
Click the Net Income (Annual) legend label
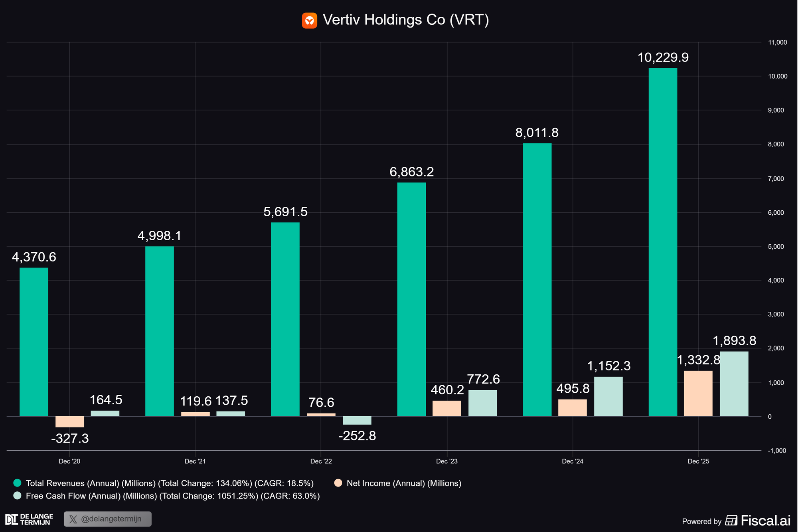pyautogui.click(x=404, y=483)
